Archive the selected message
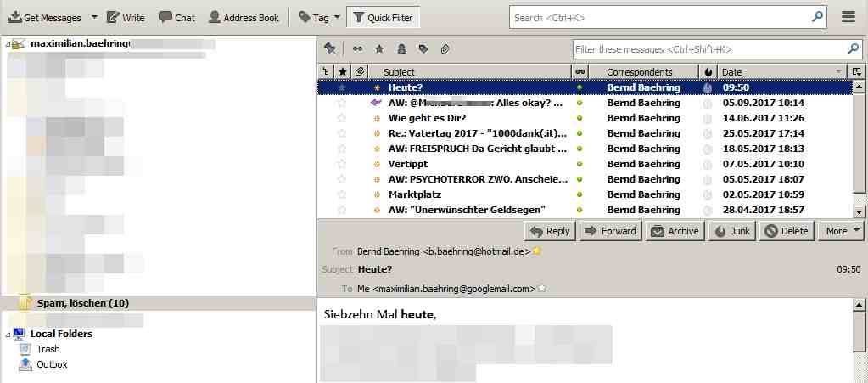The width and height of the screenshot is (868, 383). pos(675,231)
